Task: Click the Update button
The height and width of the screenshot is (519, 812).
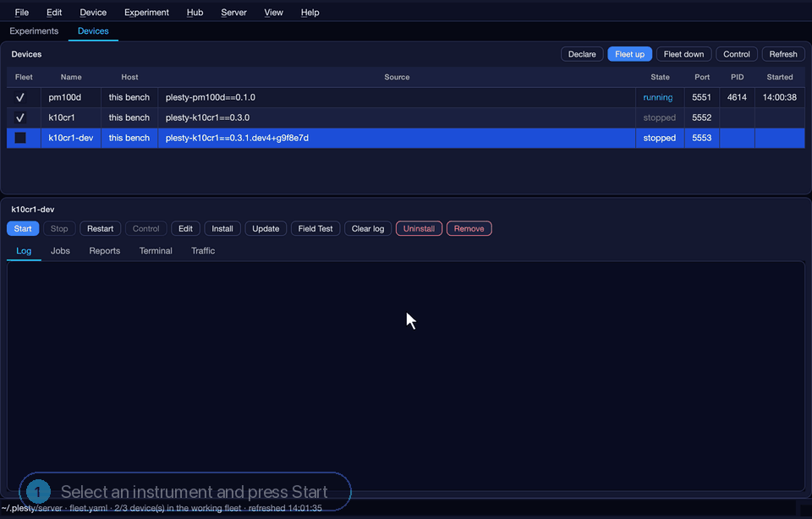Action: coord(266,229)
